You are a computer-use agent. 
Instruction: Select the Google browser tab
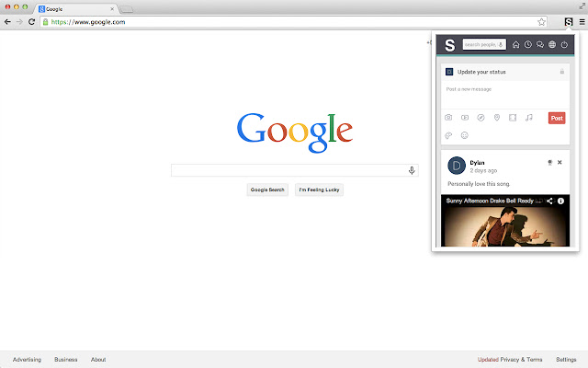pyautogui.click(x=75, y=8)
